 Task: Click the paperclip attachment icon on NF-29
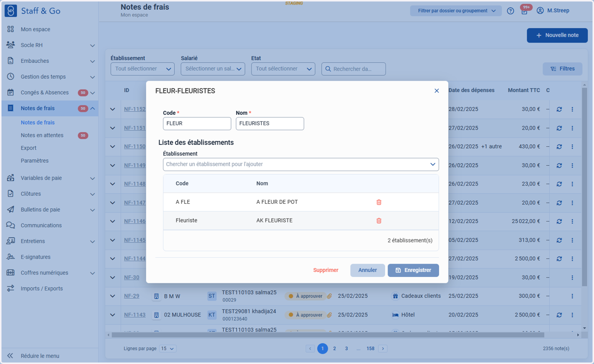329,296
